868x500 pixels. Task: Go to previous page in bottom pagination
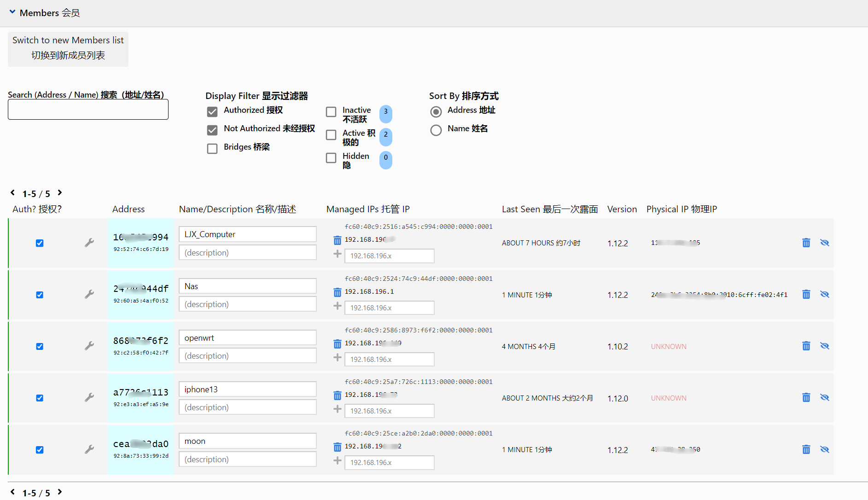pos(12,492)
